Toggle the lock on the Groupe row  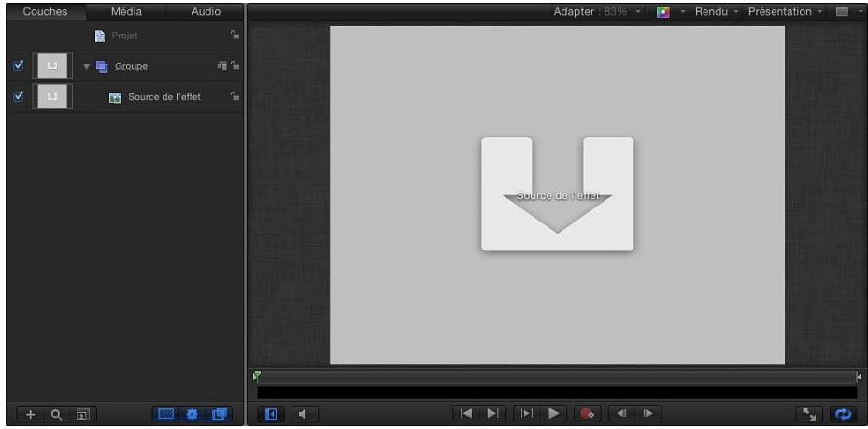(x=235, y=65)
